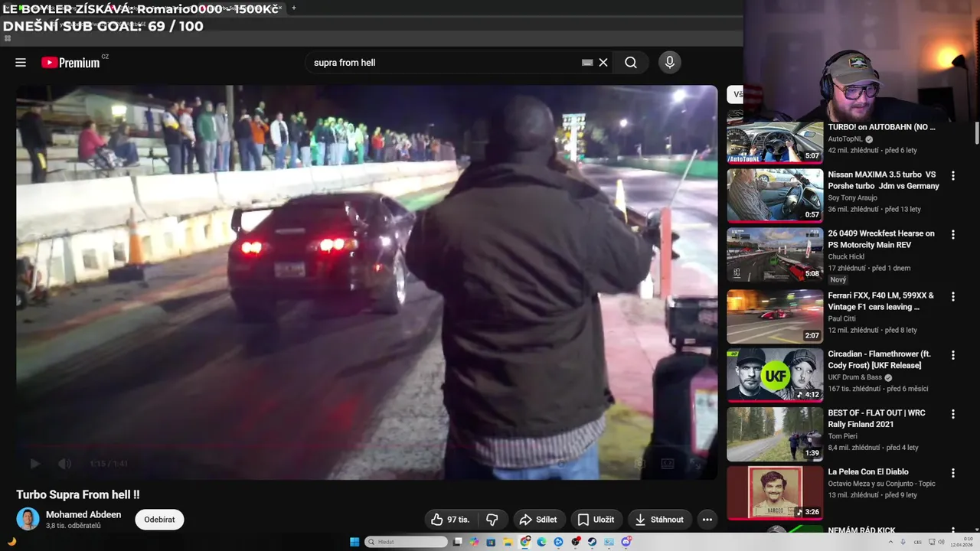Screen dimensions: 980x551
Task: Switch CES keyboard language indicator
Action: (x=917, y=542)
